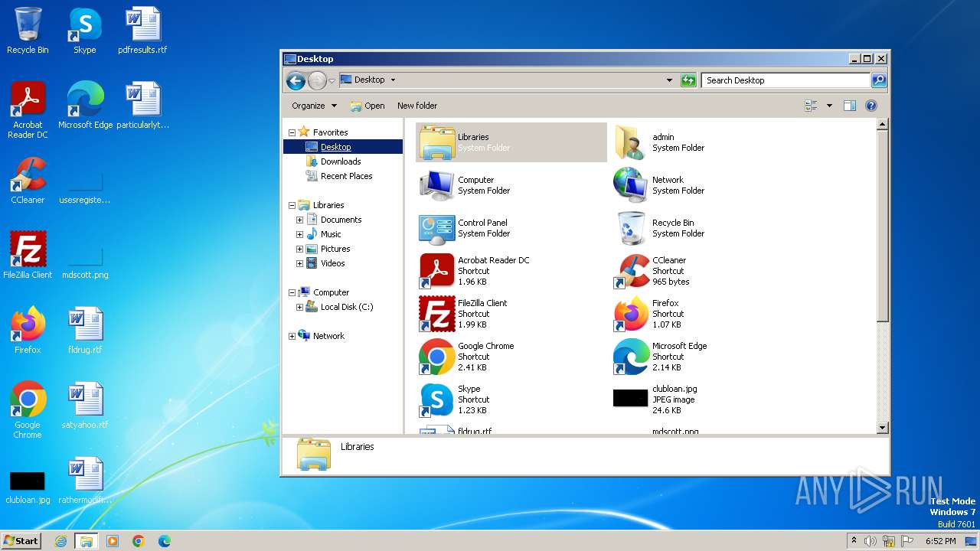Viewport: 980px width, 551px height.
Task: Open the Start menu
Action: pos(21,540)
